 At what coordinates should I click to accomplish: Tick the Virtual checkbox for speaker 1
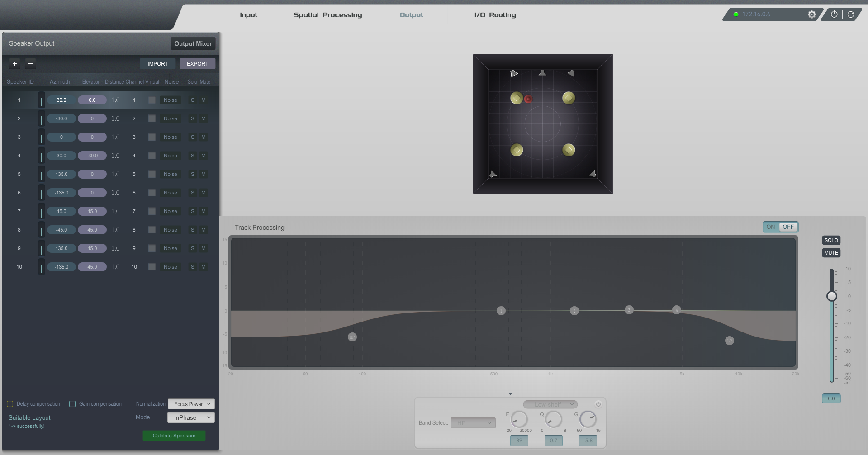pyautogui.click(x=152, y=100)
